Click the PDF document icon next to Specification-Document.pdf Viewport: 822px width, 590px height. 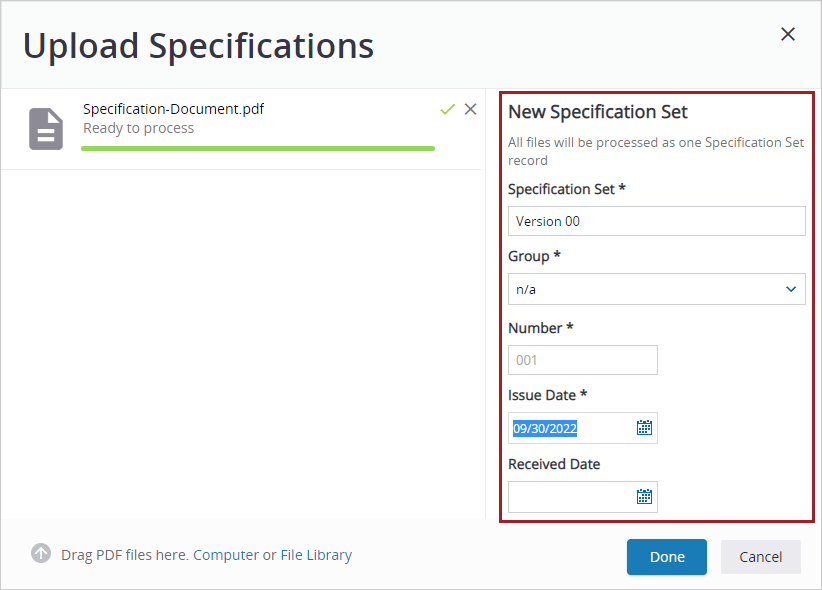(x=45, y=128)
